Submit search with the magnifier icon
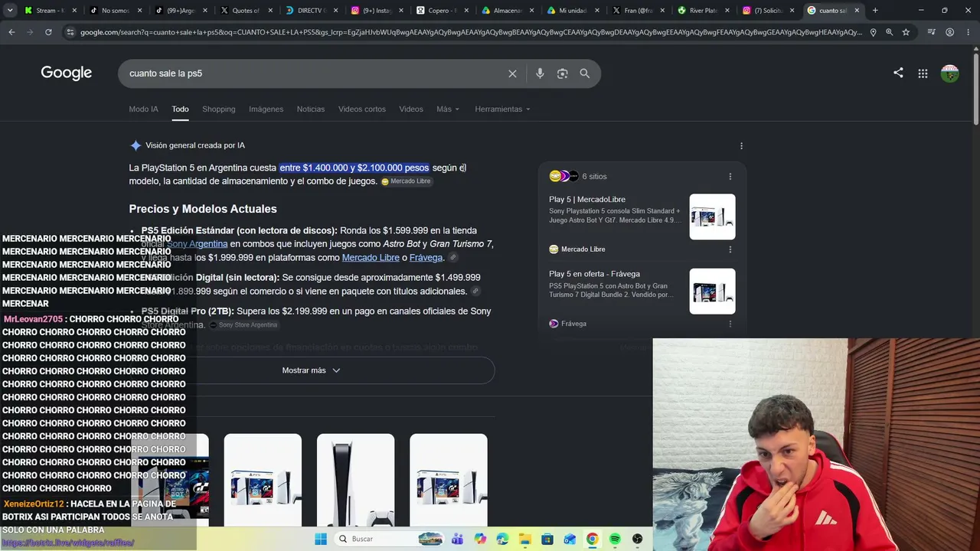The width and height of the screenshot is (980, 551). pyautogui.click(x=585, y=73)
